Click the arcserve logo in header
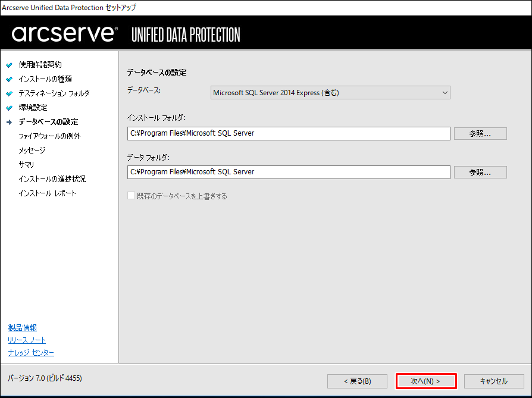 (x=64, y=34)
